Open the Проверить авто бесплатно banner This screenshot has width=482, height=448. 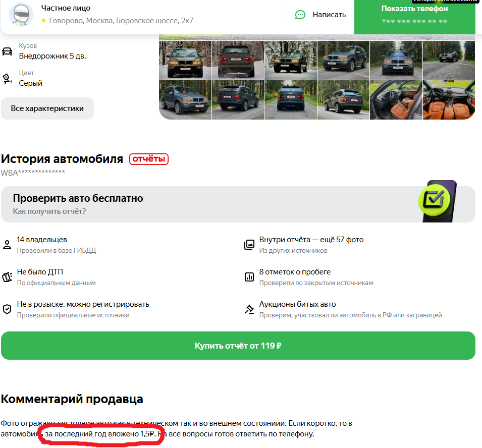tap(238, 204)
